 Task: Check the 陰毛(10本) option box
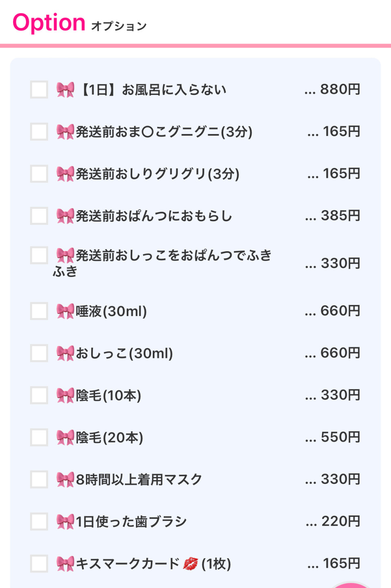[39, 395]
